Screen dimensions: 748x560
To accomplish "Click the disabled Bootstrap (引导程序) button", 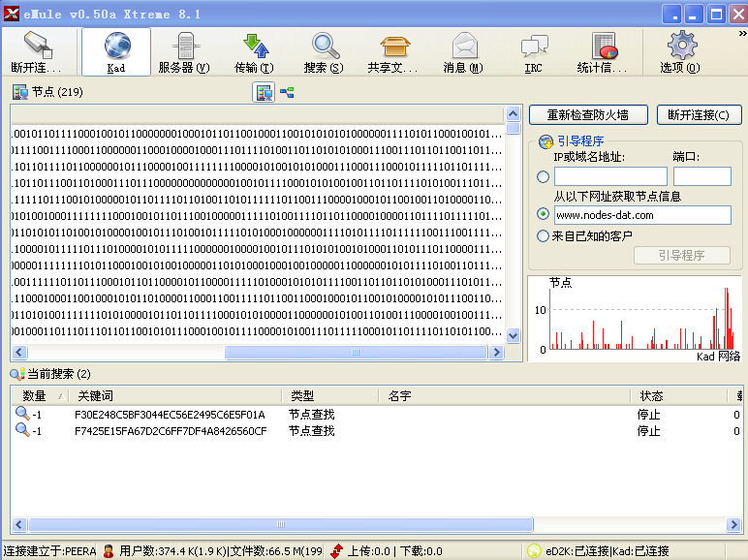I will click(682, 255).
